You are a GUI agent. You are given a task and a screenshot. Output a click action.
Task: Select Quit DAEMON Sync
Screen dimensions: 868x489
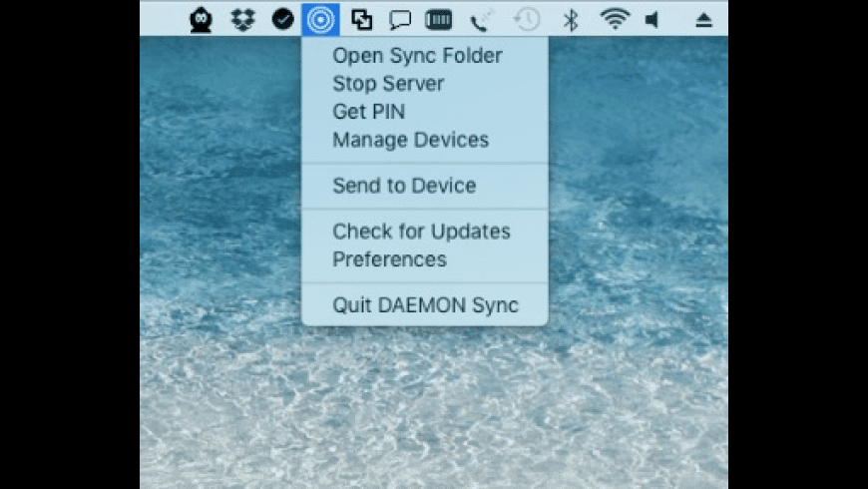pyautogui.click(x=425, y=305)
